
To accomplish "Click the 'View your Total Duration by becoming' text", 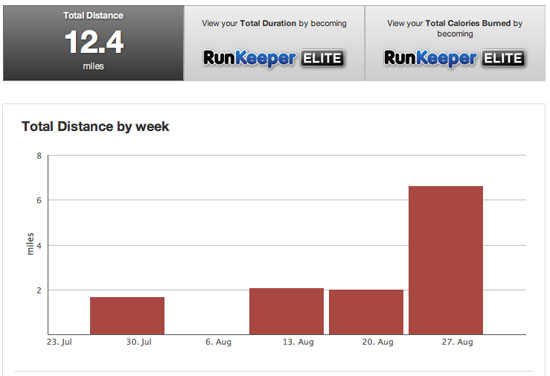I will pos(274,24).
